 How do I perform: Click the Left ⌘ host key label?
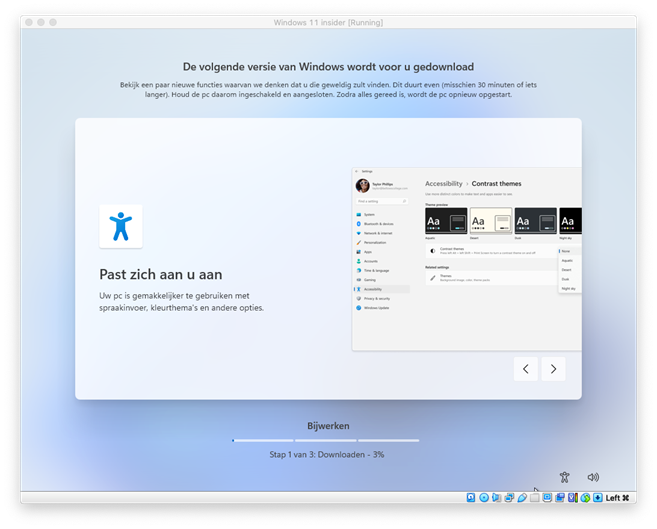tap(617, 498)
